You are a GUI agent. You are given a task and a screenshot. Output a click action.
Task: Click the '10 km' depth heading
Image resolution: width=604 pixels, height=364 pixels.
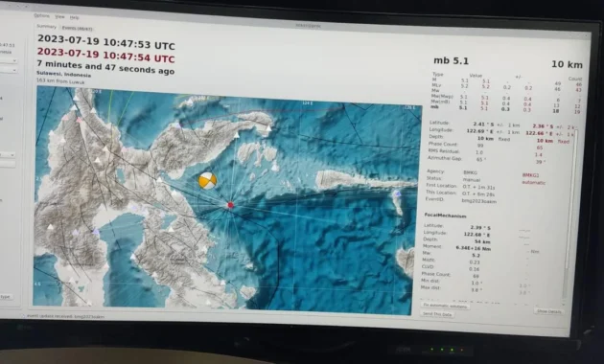tap(567, 64)
